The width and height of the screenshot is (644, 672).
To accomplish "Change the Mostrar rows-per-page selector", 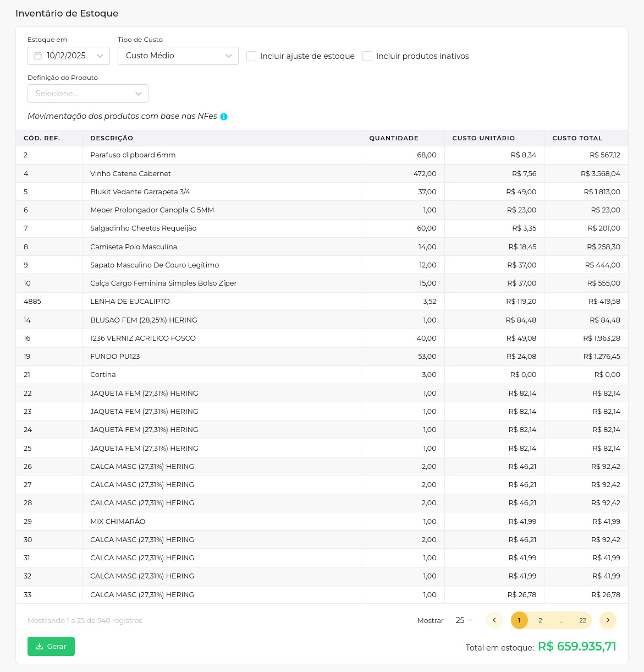I will [x=464, y=620].
